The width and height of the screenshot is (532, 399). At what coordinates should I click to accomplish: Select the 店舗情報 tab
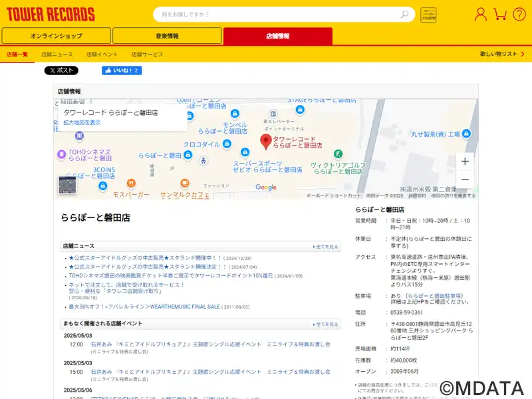click(x=278, y=36)
